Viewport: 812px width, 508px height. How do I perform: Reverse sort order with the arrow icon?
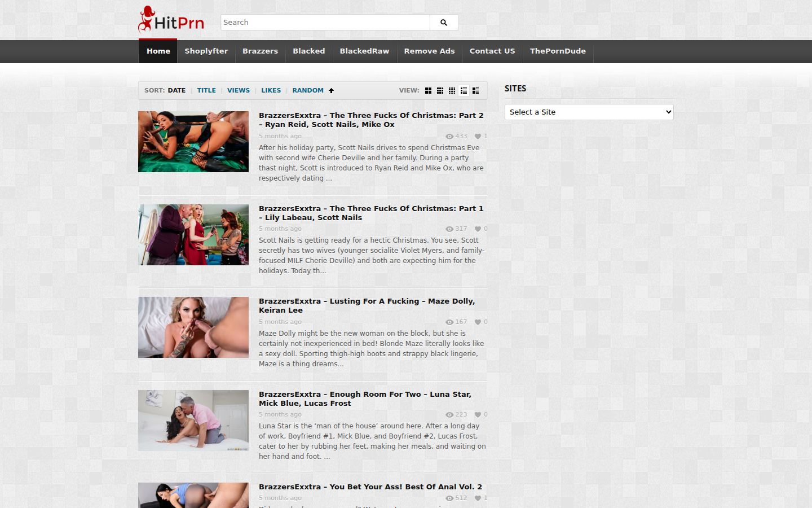pos(331,90)
